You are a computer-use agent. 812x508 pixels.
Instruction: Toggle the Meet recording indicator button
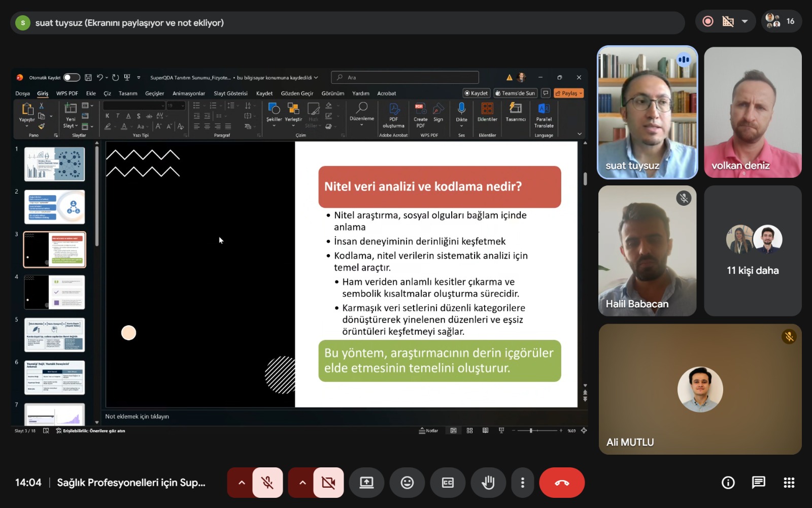[x=708, y=21]
